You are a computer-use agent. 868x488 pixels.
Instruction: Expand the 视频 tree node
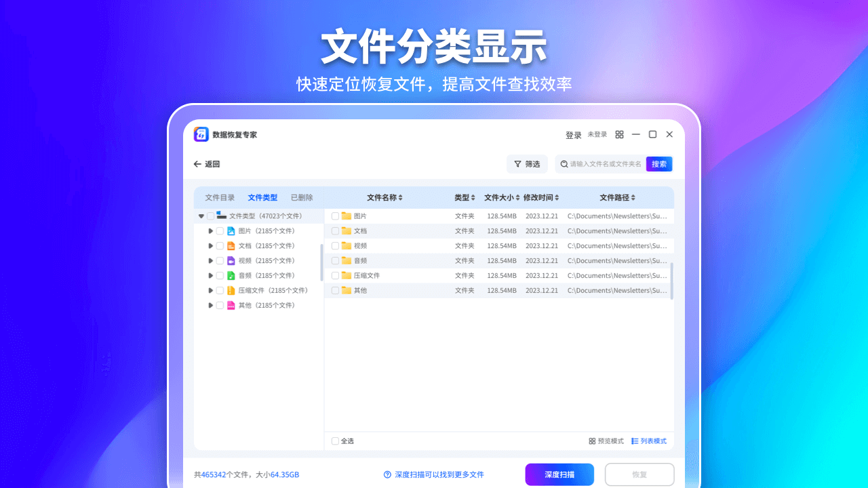point(210,260)
